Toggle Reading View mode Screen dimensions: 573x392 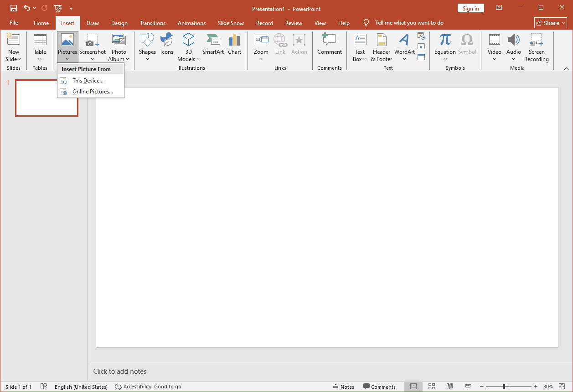point(449,387)
